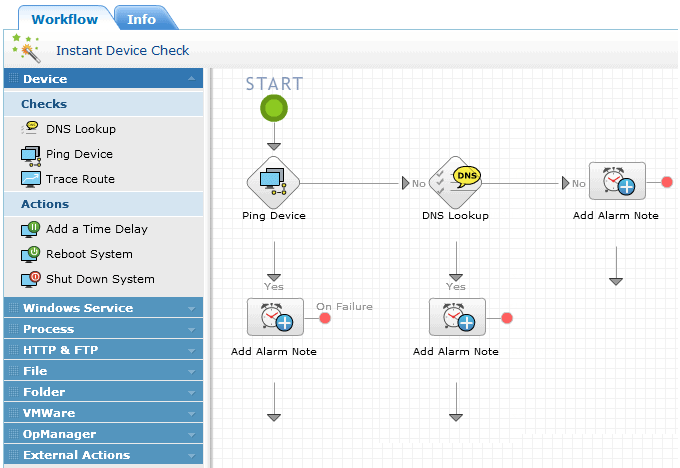Screen dimensions: 680x468
Task: Click the red end point with On Failure label
Action: (325, 318)
